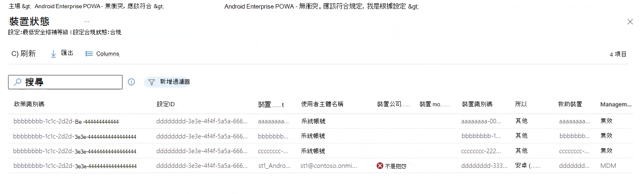644x194 pixels.
Task: Sort by Managem... column header
Action: coord(616,105)
